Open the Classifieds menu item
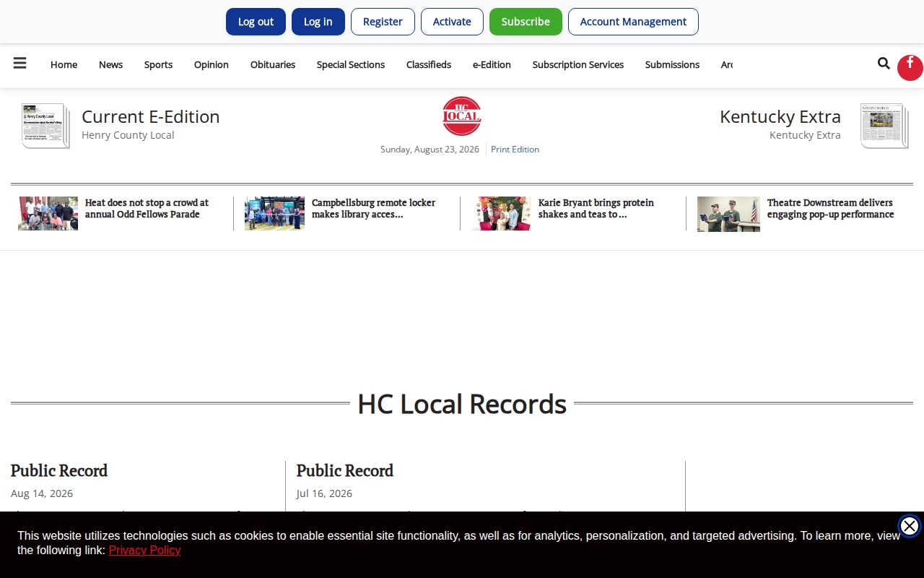The image size is (924, 578). tap(429, 64)
